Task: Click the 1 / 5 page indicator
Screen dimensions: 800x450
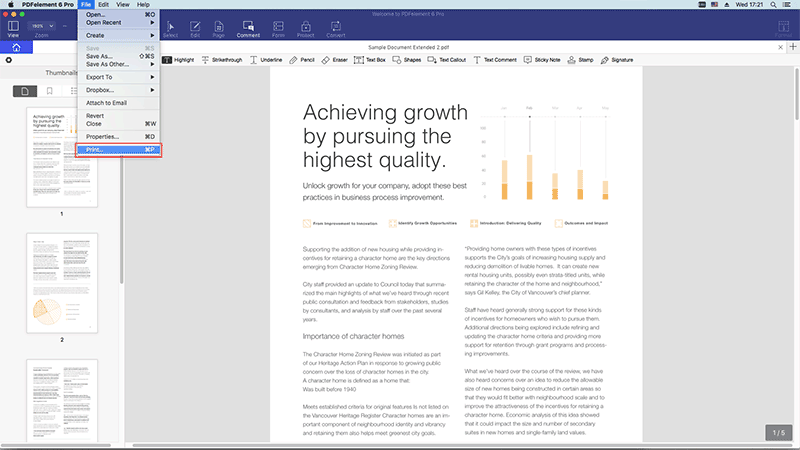Action: point(779,433)
